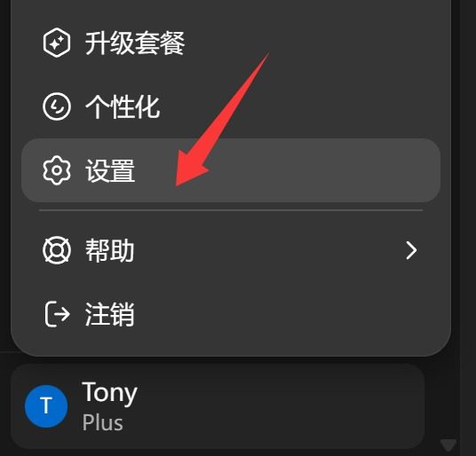The height and width of the screenshot is (456, 476).
Task: Click the lifebuoy help icon
Action: pos(57,250)
